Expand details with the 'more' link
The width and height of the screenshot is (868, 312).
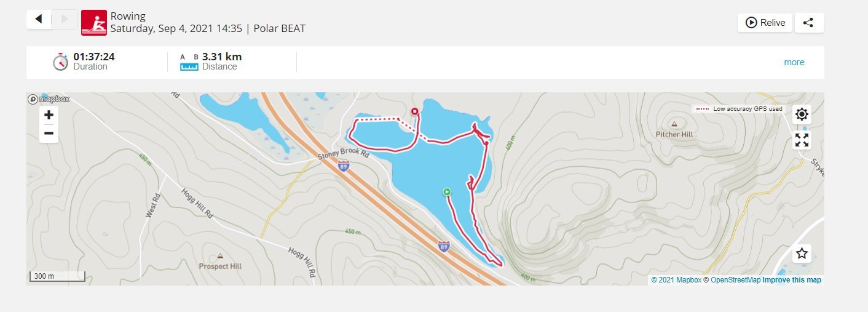tap(794, 62)
